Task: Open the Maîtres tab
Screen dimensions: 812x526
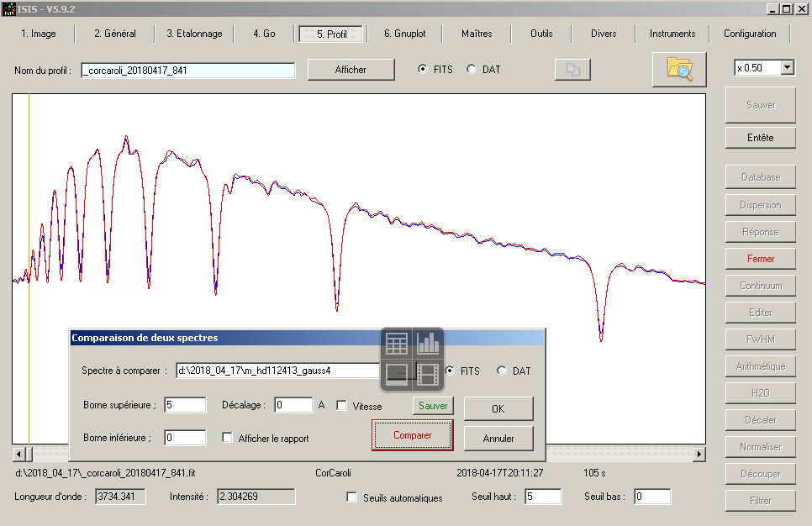Action: coord(477,34)
